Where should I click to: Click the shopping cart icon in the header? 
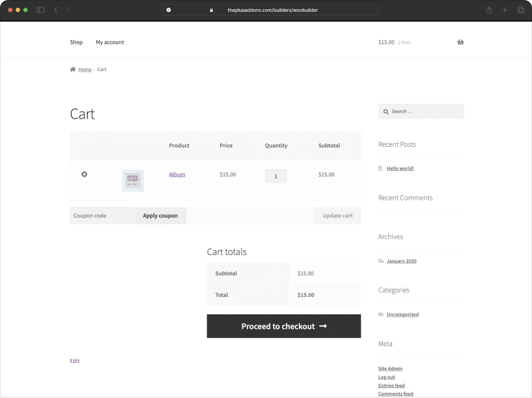click(x=460, y=42)
